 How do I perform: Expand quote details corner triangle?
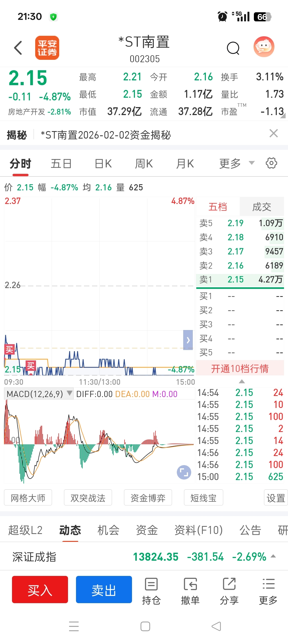[x=283, y=115]
